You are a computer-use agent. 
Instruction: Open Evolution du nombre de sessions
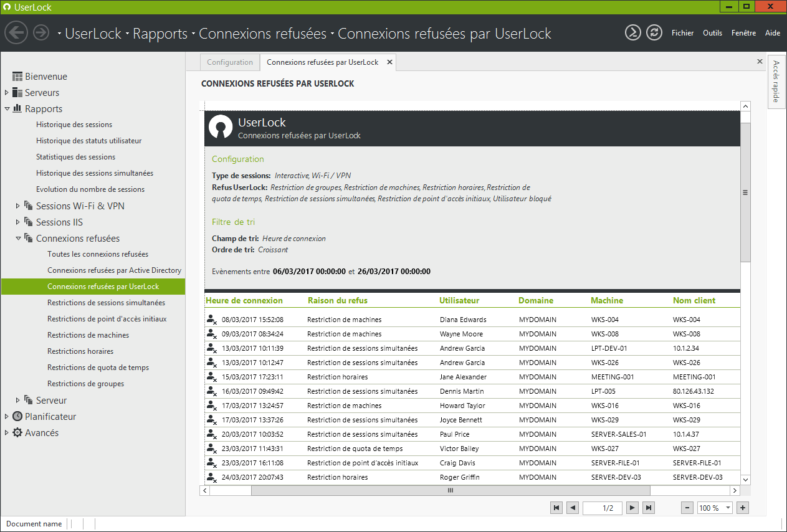point(90,189)
